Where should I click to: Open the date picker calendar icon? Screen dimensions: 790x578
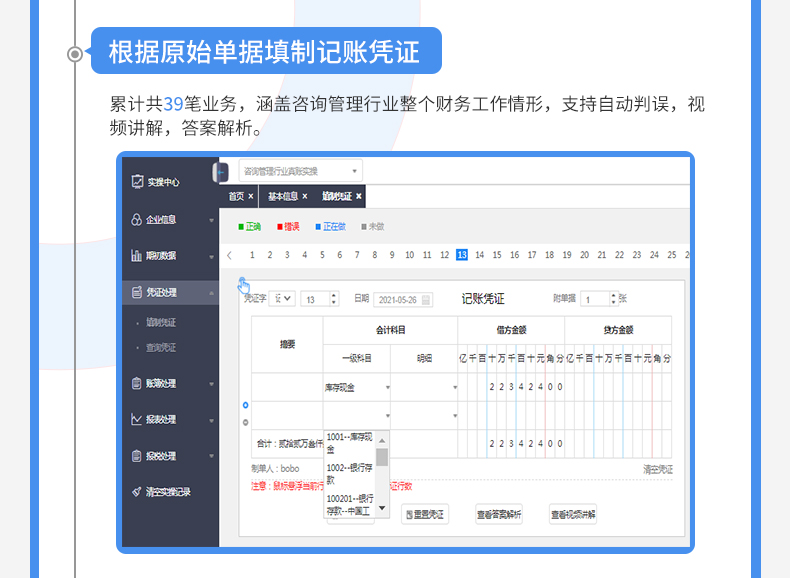(x=426, y=300)
